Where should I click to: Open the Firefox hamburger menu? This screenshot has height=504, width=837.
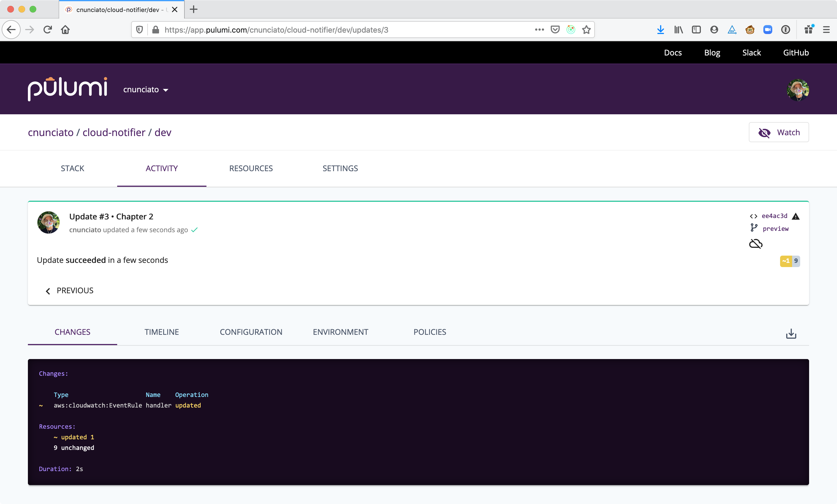[826, 30]
